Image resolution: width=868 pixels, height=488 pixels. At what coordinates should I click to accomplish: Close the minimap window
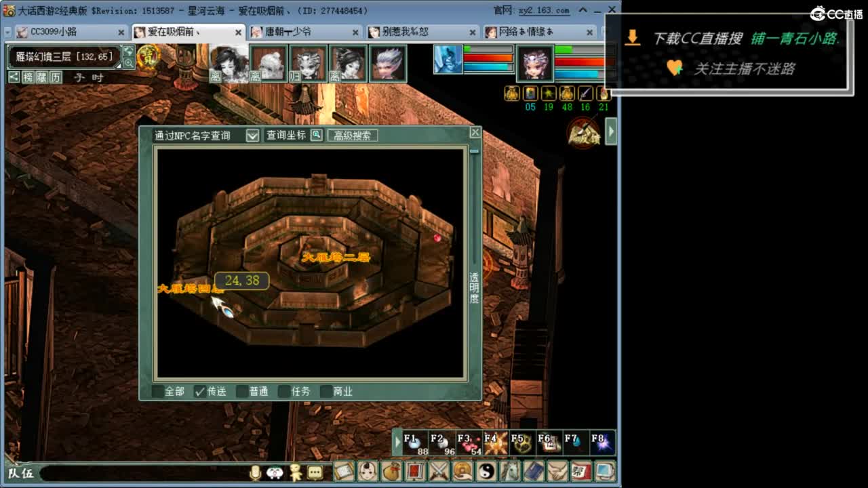coord(475,132)
